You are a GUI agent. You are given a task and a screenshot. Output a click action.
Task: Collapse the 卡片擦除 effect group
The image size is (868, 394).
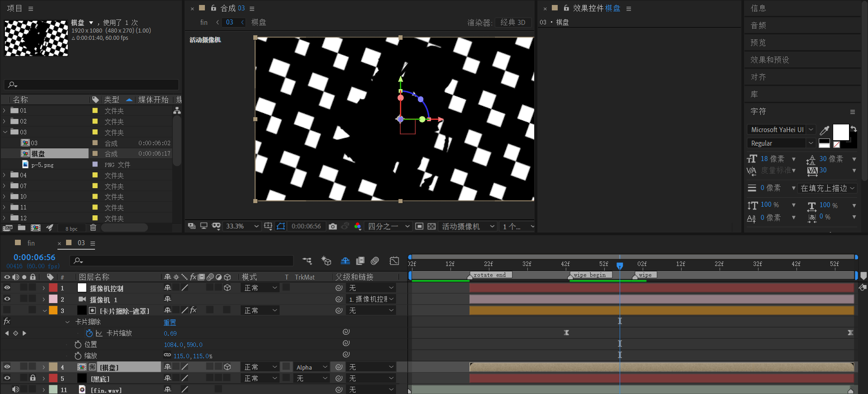click(67, 322)
